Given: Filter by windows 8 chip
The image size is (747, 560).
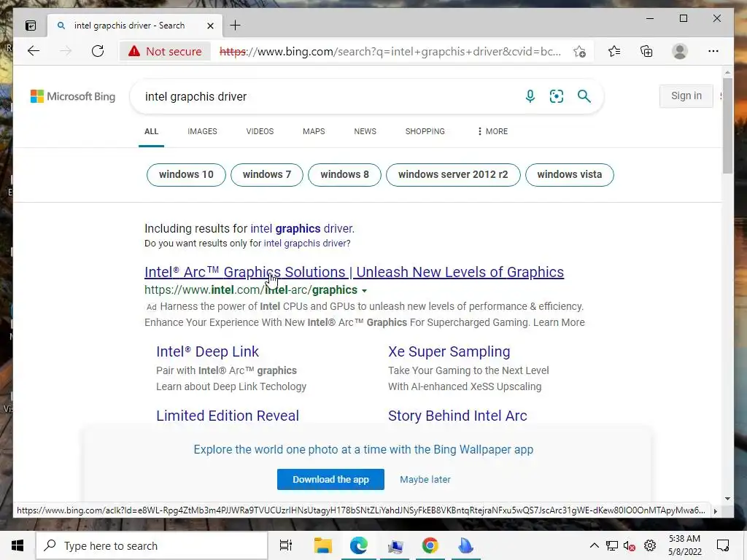Looking at the screenshot, I should point(344,175).
